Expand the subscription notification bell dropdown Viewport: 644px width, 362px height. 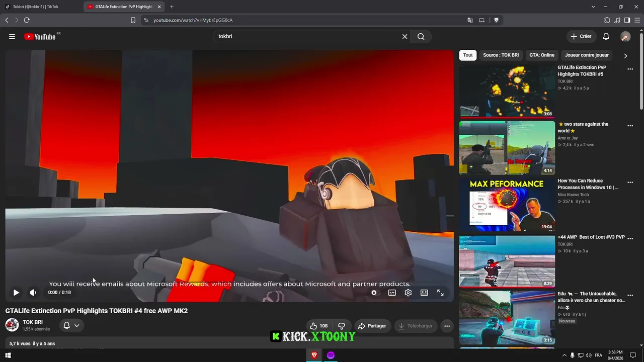(71, 326)
